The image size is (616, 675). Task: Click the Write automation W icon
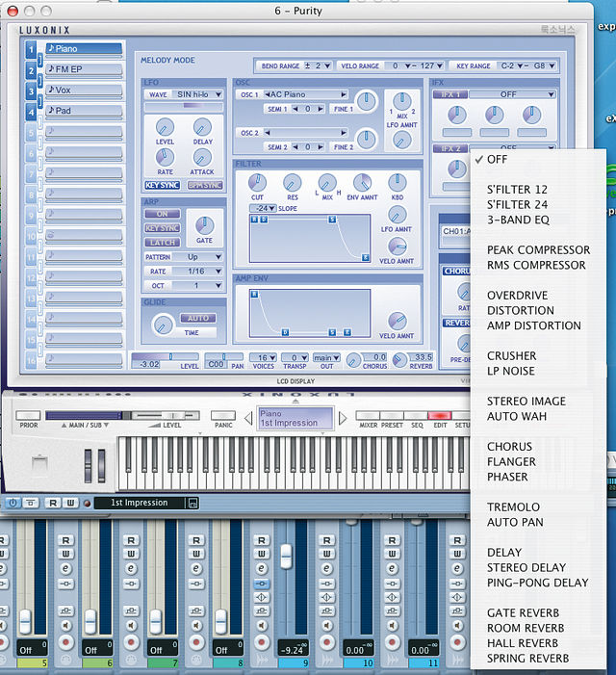point(71,503)
